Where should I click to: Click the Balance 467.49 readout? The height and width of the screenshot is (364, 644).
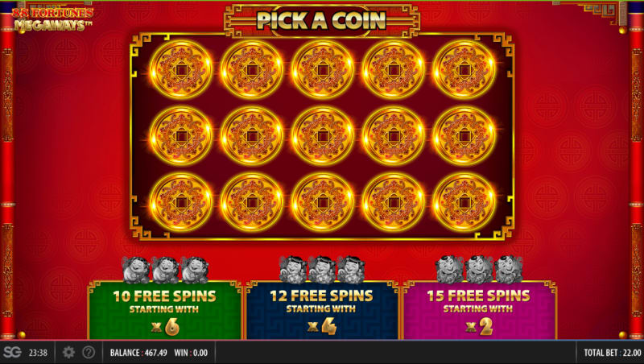point(138,353)
